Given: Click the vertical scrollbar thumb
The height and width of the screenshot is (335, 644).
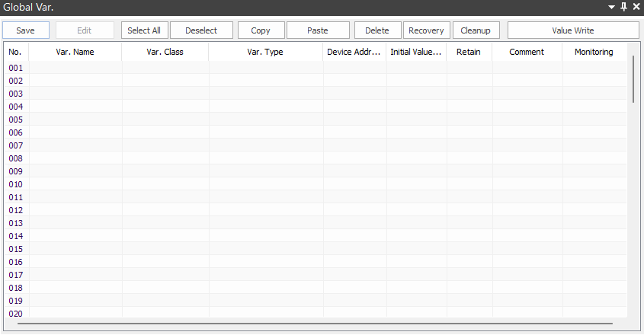Looking at the screenshot, I should point(633,78).
